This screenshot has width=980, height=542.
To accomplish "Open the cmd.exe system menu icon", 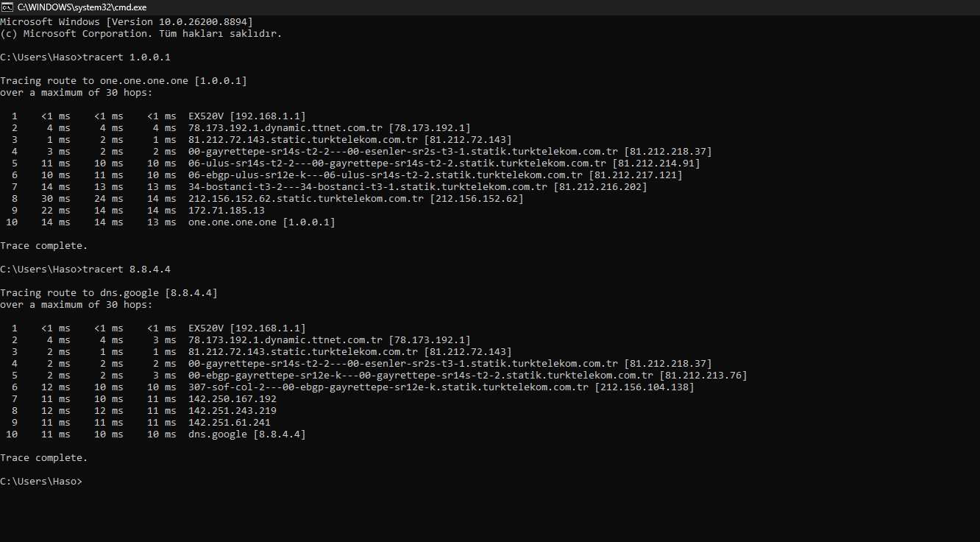I will [x=7, y=7].
